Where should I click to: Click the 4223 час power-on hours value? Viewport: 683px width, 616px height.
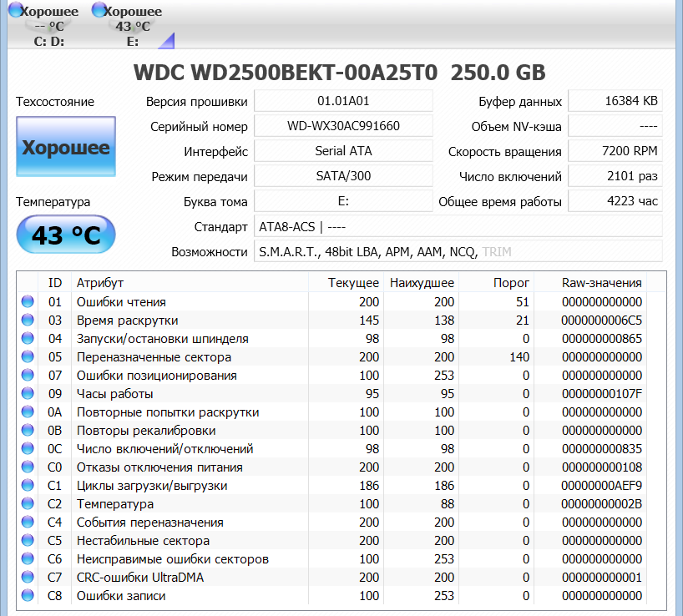coord(615,201)
